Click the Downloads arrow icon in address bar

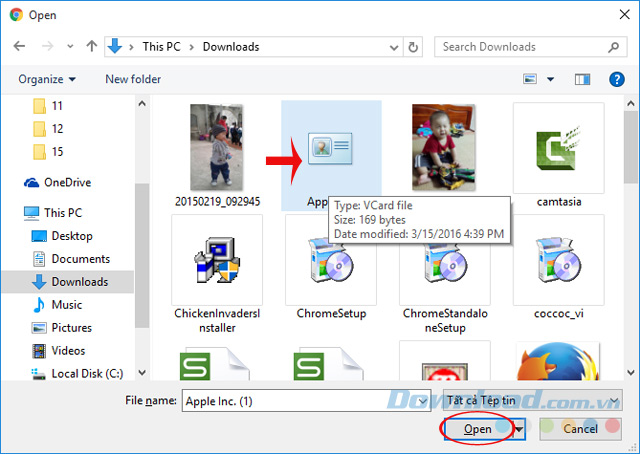115,47
